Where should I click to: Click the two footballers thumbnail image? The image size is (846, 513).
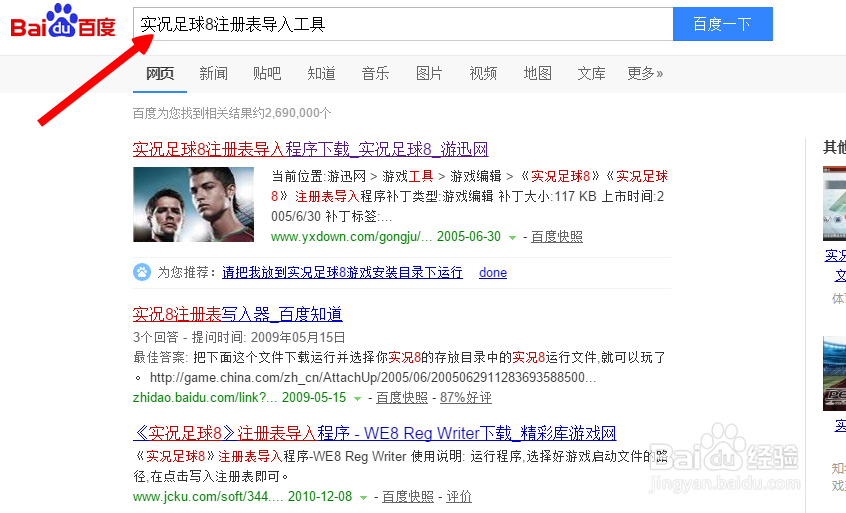point(193,204)
